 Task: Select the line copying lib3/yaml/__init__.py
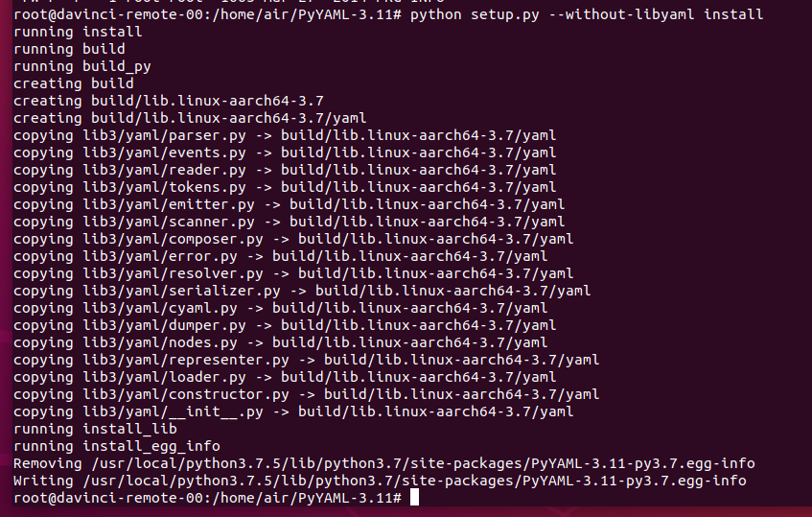tap(292, 411)
